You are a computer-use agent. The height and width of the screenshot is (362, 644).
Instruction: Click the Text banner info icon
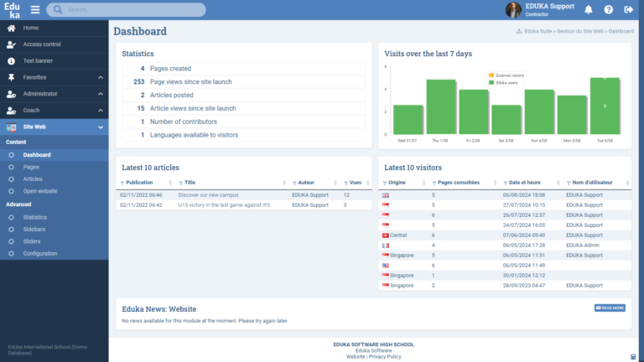coord(11,61)
